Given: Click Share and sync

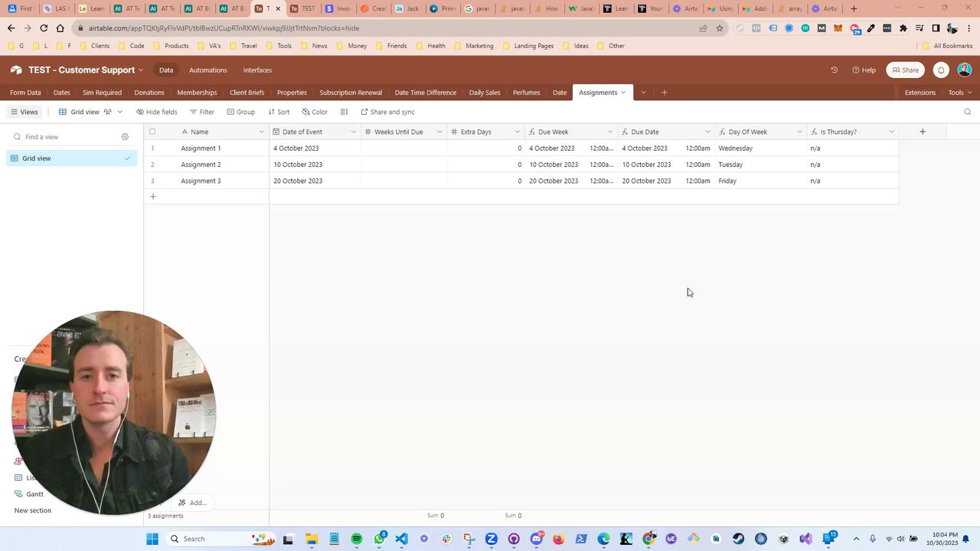Looking at the screenshot, I should click(387, 112).
